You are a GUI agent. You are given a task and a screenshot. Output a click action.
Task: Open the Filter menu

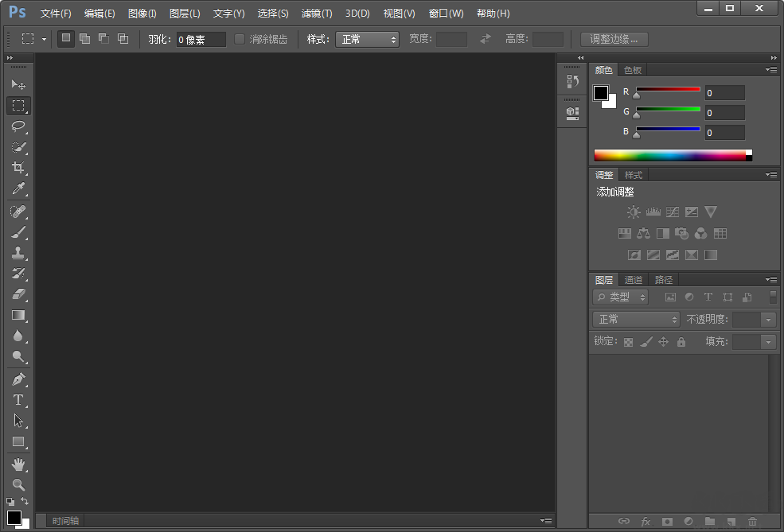(x=315, y=14)
